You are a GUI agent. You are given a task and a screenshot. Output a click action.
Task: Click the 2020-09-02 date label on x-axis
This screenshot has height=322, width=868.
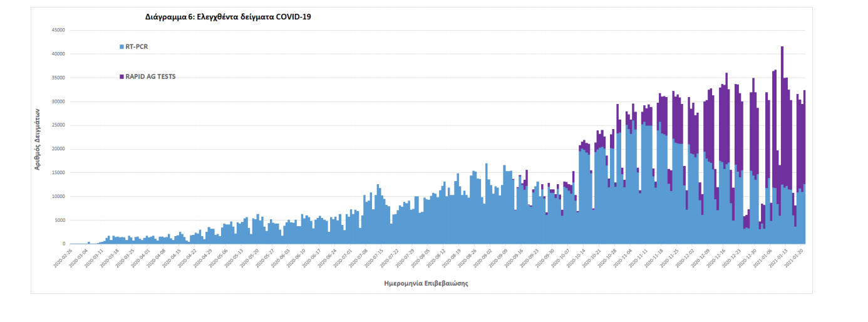(483, 258)
